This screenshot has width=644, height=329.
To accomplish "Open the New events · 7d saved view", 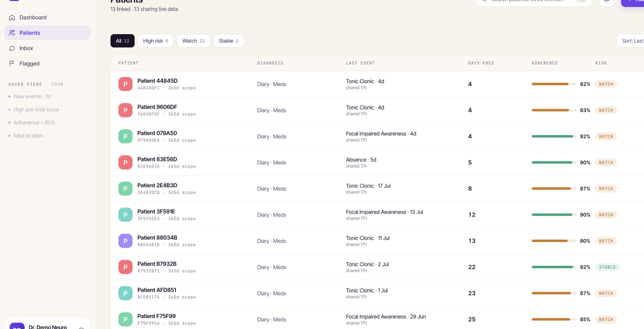I will [32, 97].
